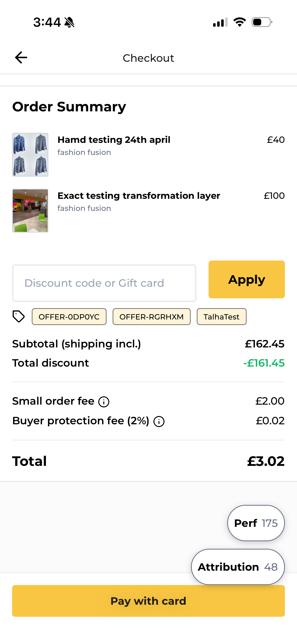The width and height of the screenshot is (297, 644).
Task: Click the Apply button
Action: [247, 279]
